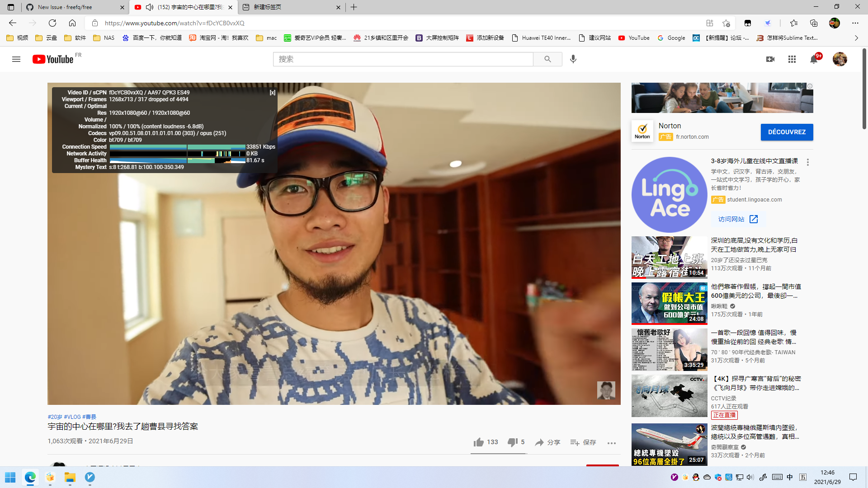Click the DÉCOUVREZ Norton button
Image resolution: width=868 pixels, height=488 pixels.
pos(787,132)
